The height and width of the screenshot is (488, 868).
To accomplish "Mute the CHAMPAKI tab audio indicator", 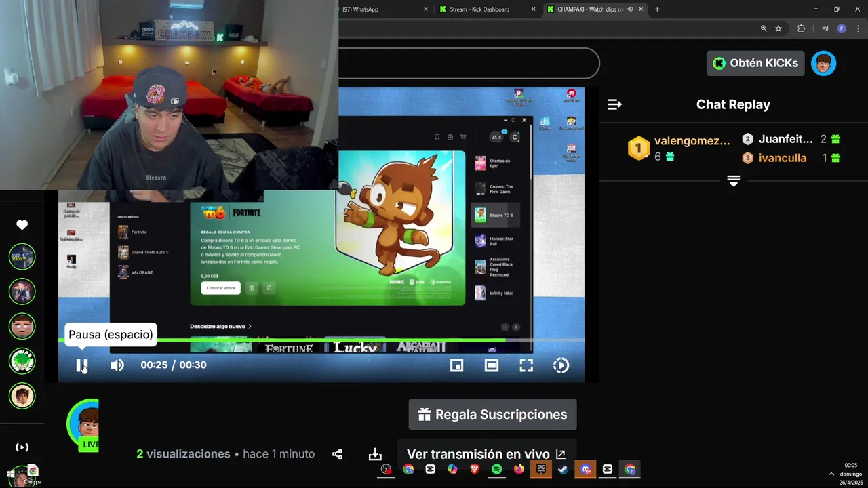I will point(630,9).
